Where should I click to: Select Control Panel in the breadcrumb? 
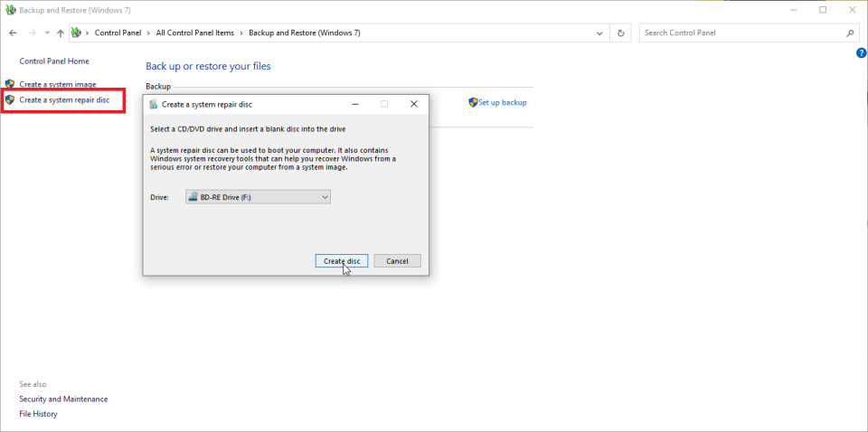[x=118, y=33]
